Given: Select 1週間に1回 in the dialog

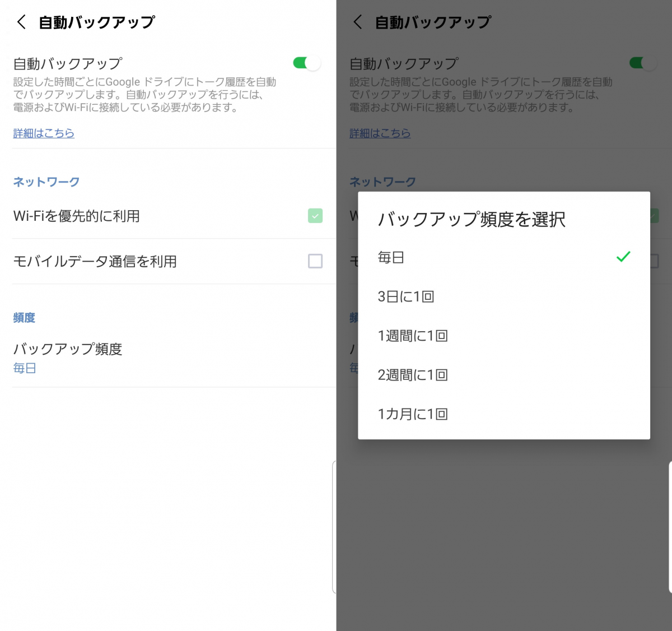Looking at the screenshot, I should pyautogui.click(x=413, y=335).
